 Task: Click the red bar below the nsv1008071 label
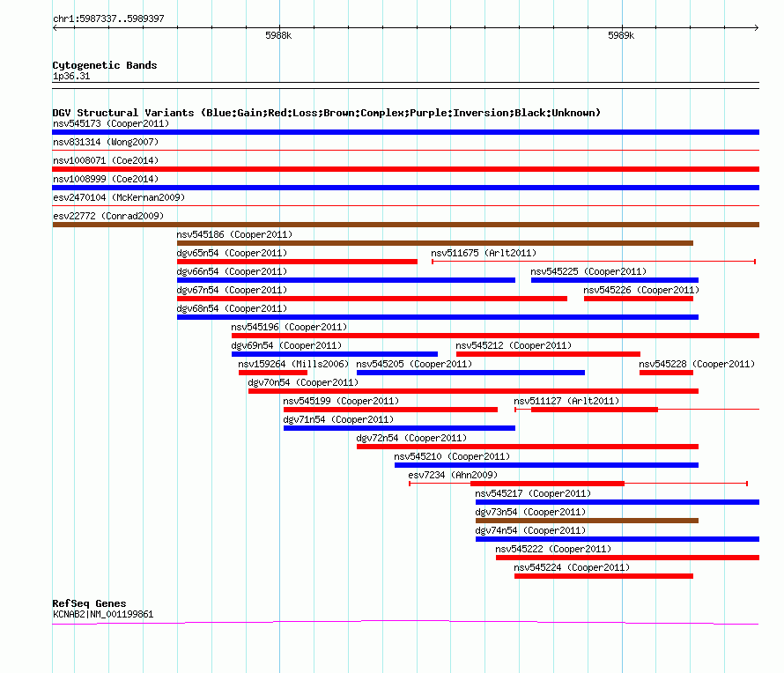[405, 169]
